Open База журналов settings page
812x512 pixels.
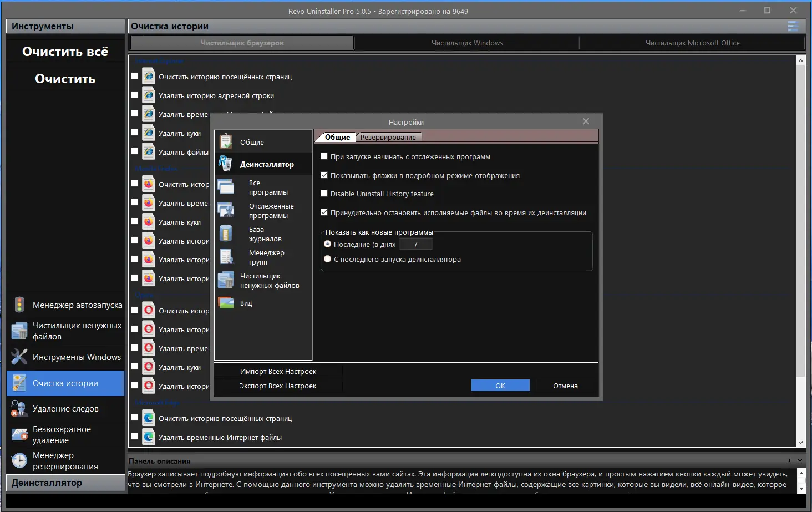[x=263, y=234]
